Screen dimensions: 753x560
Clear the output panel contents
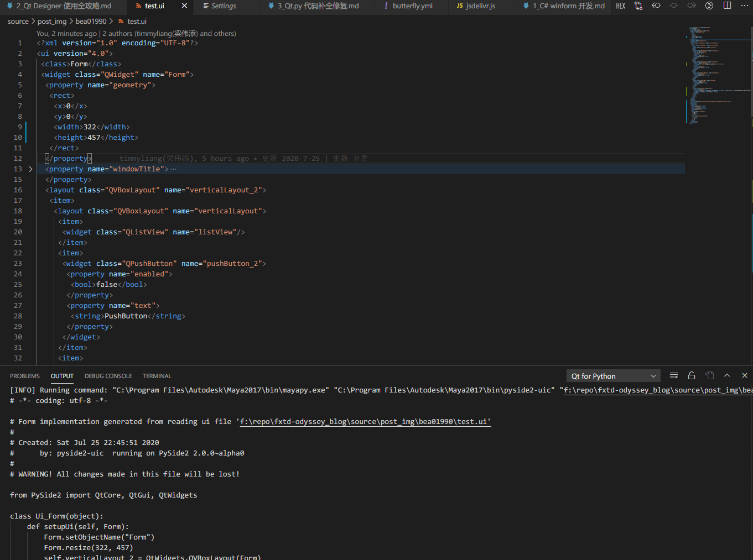pos(674,376)
